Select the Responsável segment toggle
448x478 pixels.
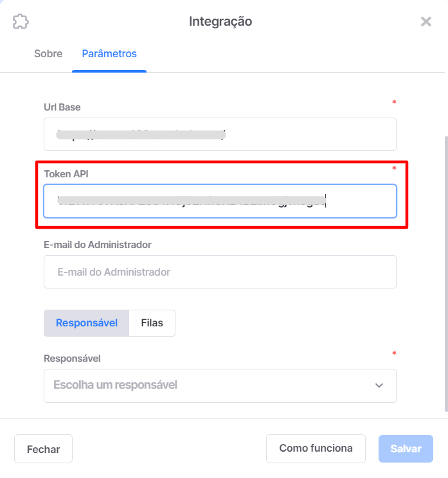click(87, 323)
